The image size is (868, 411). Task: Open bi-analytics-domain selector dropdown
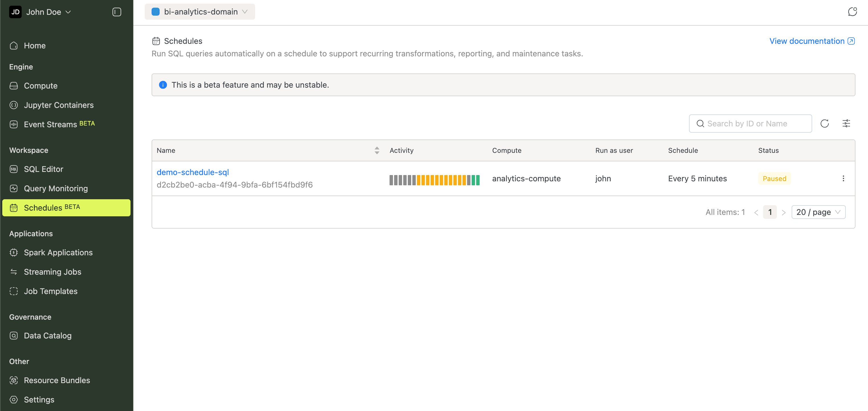pyautogui.click(x=200, y=12)
